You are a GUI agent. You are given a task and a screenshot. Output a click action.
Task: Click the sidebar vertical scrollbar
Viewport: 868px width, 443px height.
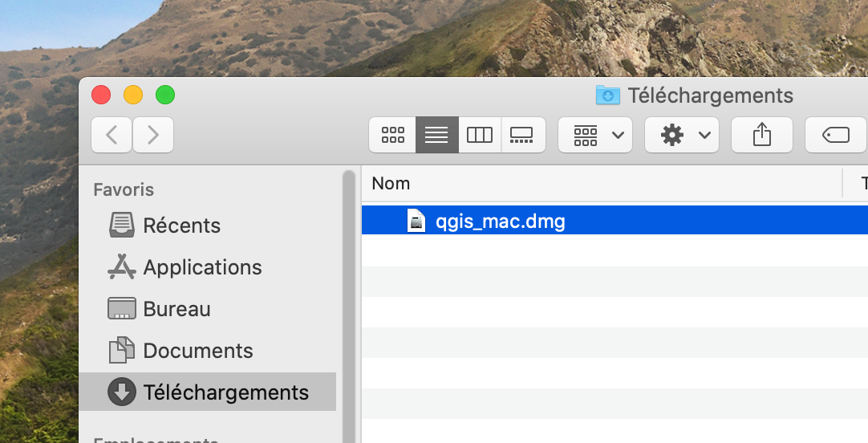tap(349, 305)
